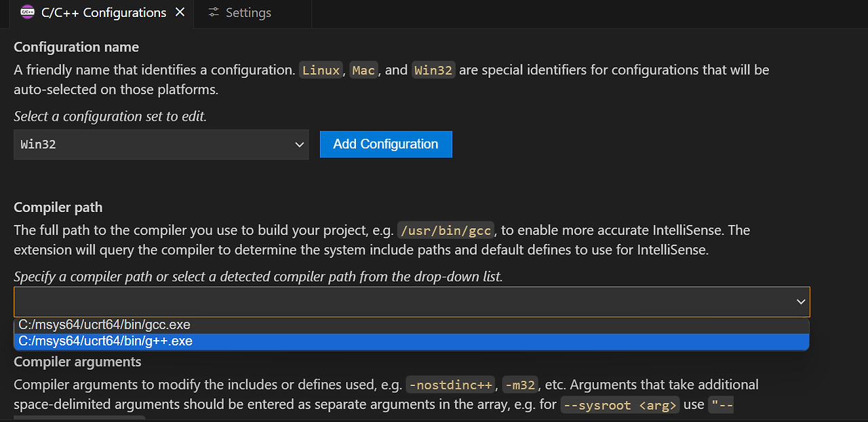Switch to the Settings tab

pos(239,13)
